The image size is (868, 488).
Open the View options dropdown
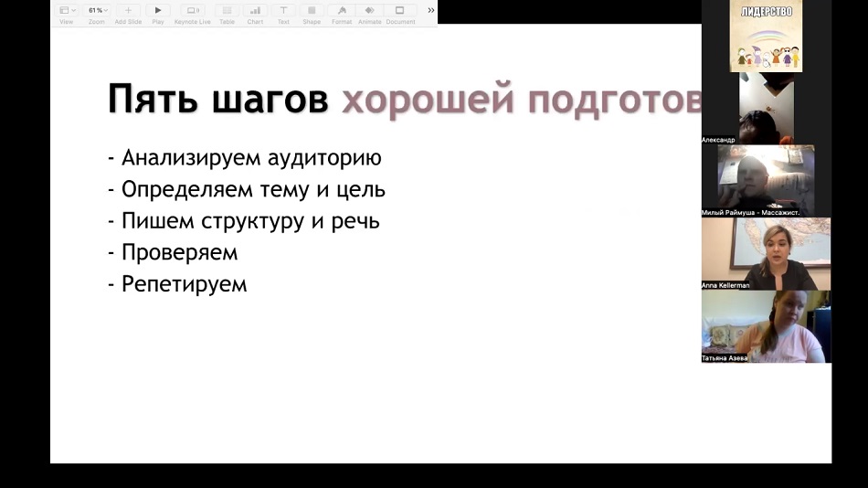coord(66,11)
